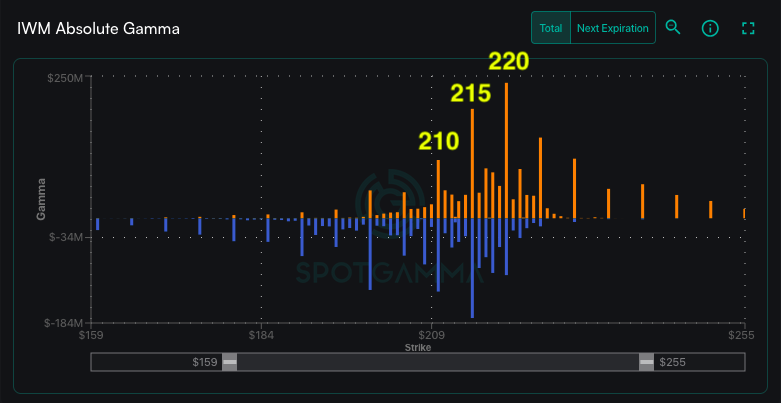The height and width of the screenshot is (403, 781).
Task: Click the IWM Absolute Gamma title
Action: 99,29
